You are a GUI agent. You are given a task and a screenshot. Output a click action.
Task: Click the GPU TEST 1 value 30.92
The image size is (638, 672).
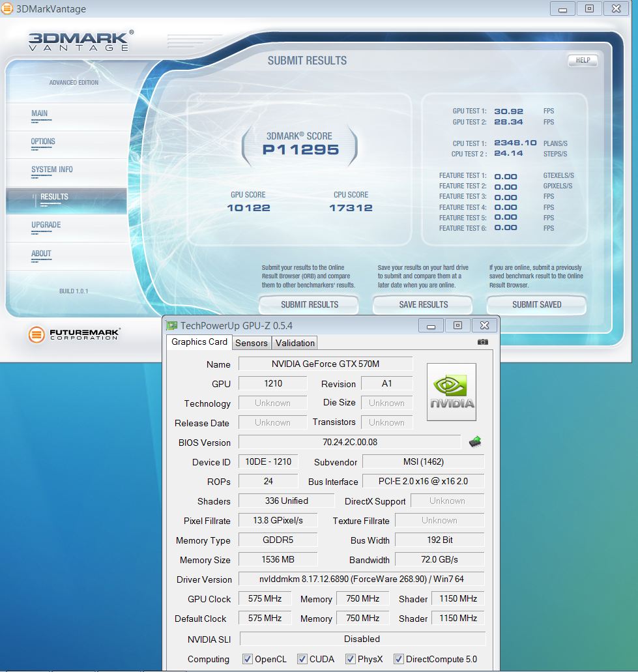pos(508,111)
